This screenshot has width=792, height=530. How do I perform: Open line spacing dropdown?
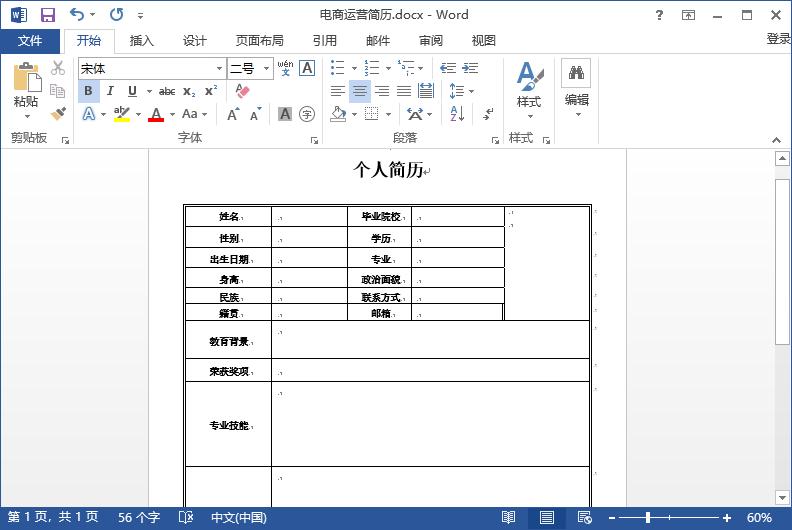(462, 91)
